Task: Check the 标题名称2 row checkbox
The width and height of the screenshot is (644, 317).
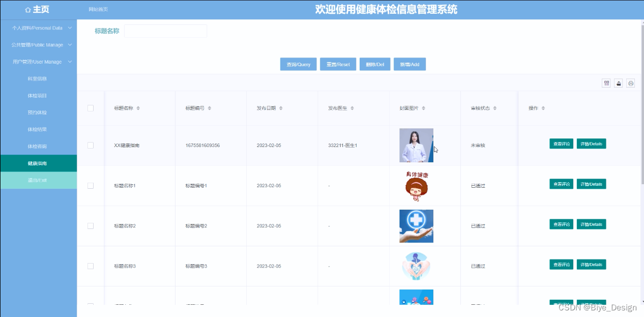Action: (x=91, y=226)
